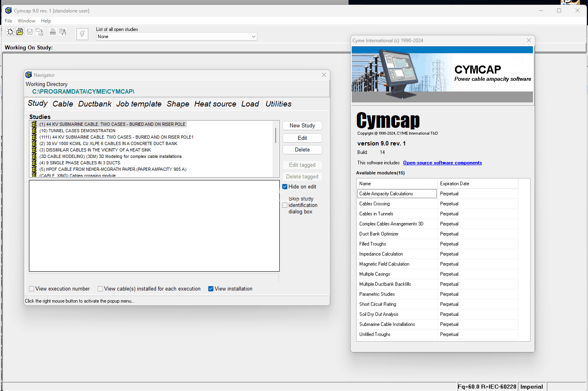Click the Expiration Date column header

tap(478, 184)
